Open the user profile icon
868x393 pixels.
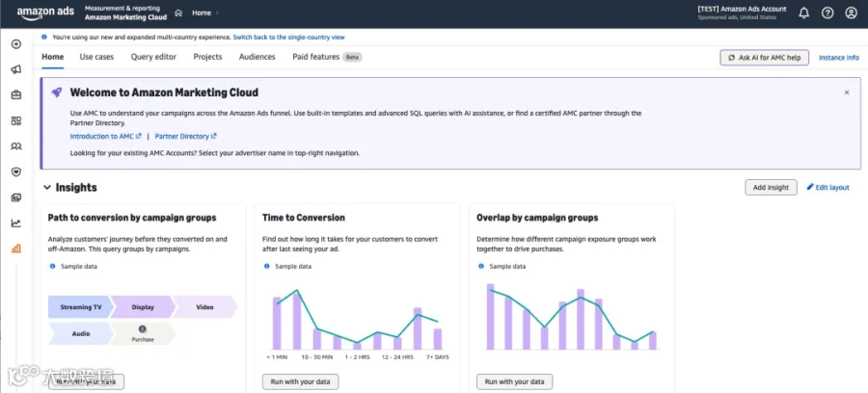click(851, 13)
